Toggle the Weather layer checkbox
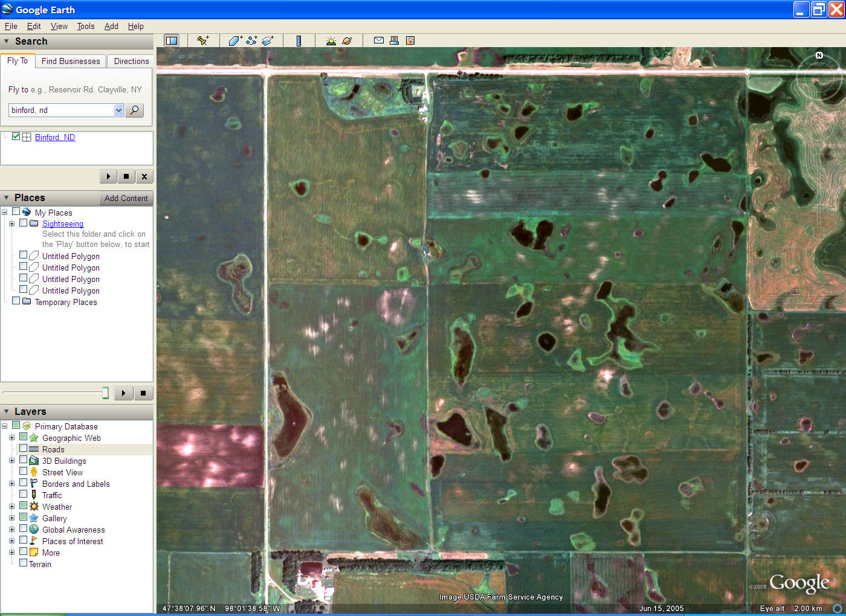Viewport: 846px width, 616px height. click(x=23, y=506)
